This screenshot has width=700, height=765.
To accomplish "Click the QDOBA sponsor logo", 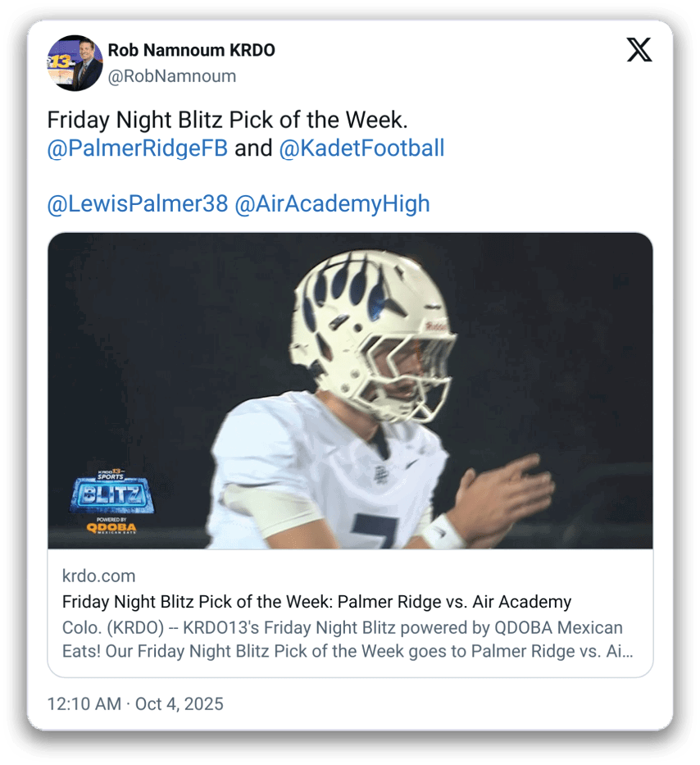I will pos(111,527).
